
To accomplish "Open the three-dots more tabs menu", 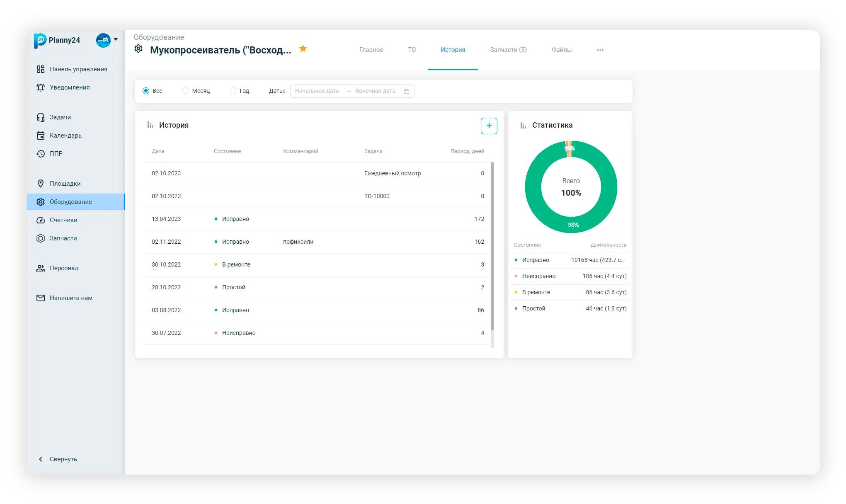I will (x=600, y=50).
